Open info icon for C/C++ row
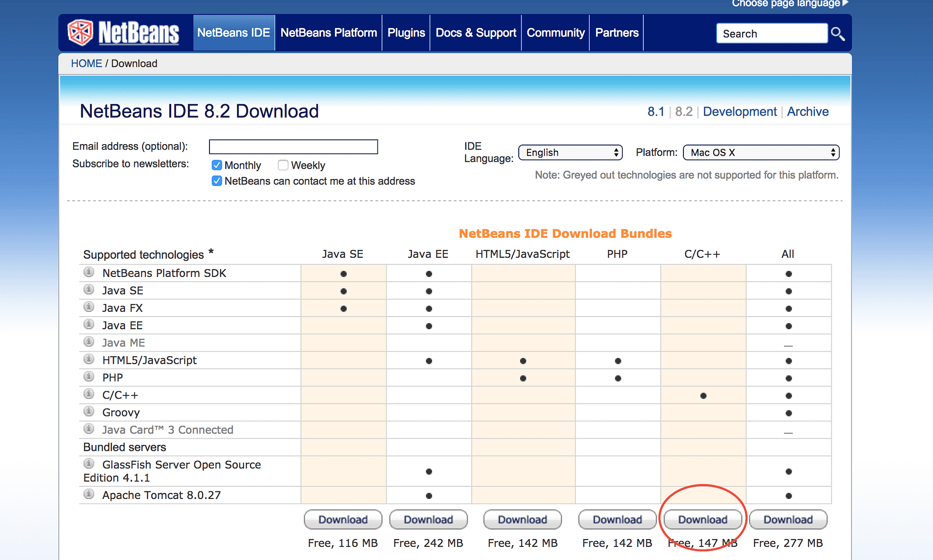 (89, 394)
